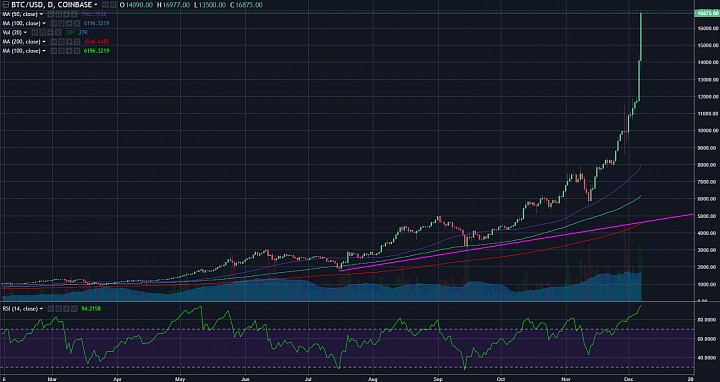Collapse the legend with the minus box icon
Image resolution: width=720 pixels, height=382 pixels.
pos(6,5)
